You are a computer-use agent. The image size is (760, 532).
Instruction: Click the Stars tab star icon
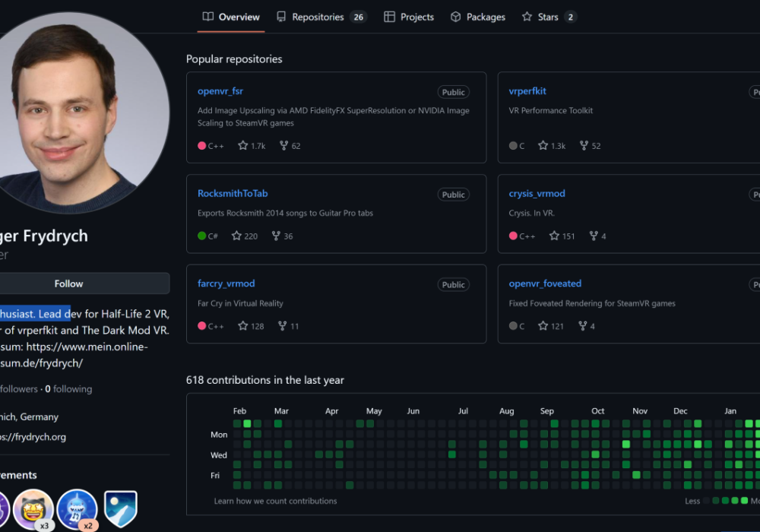click(527, 17)
